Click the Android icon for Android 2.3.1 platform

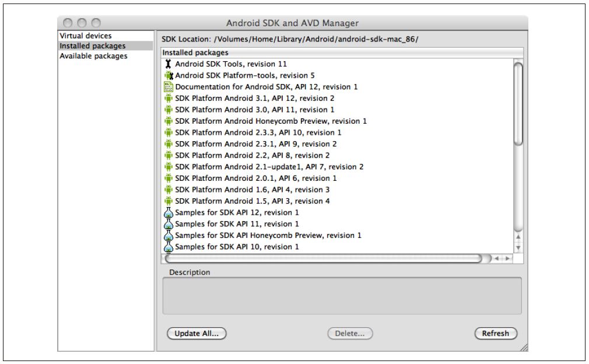pos(169,144)
